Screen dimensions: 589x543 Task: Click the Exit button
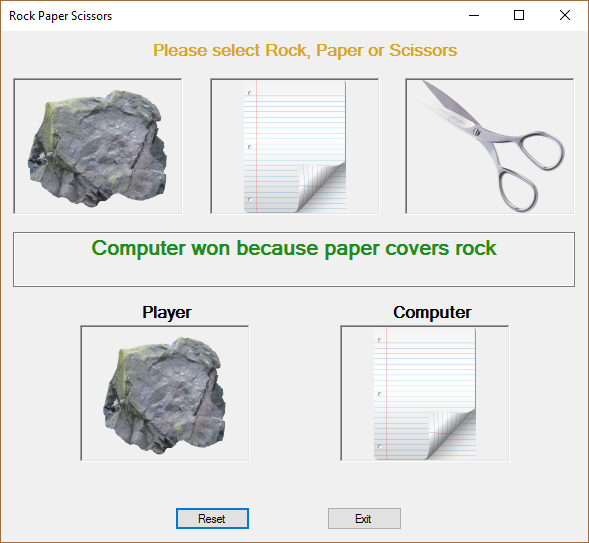point(364,519)
